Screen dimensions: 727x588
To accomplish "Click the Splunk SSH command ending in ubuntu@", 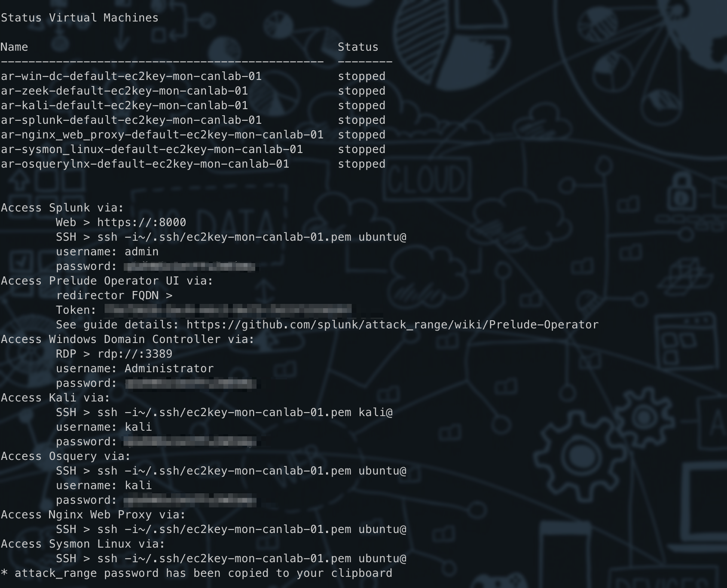I will tap(252, 237).
